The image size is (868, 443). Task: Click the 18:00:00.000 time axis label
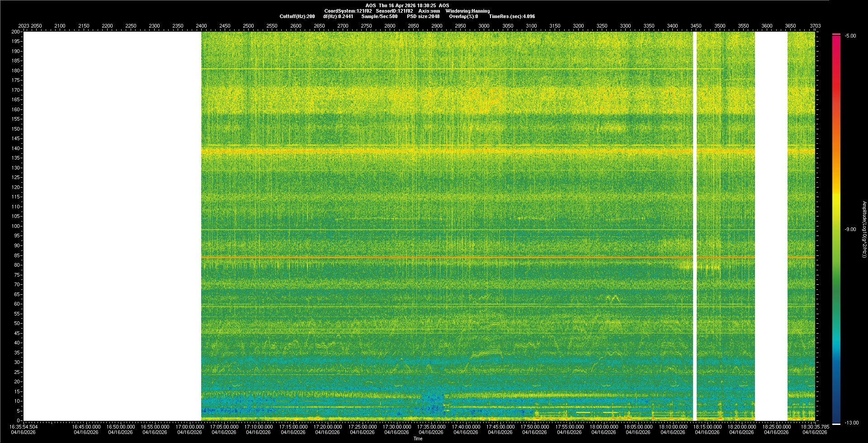coord(604,427)
